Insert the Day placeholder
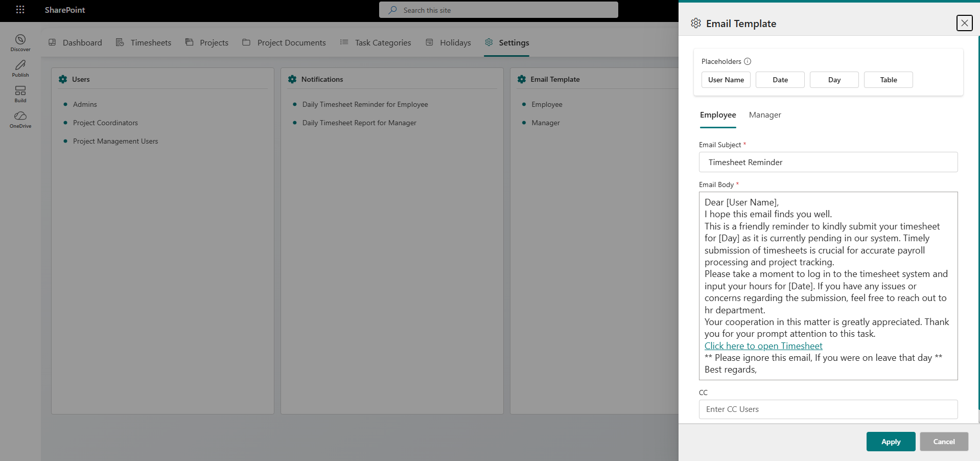 (x=834, y=80)
